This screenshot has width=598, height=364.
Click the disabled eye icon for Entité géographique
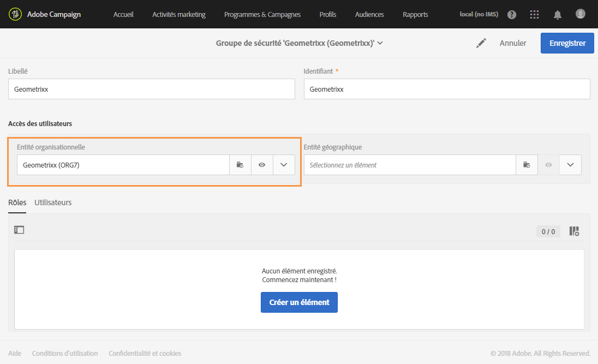pyautogui.click(x=548, y=165)
